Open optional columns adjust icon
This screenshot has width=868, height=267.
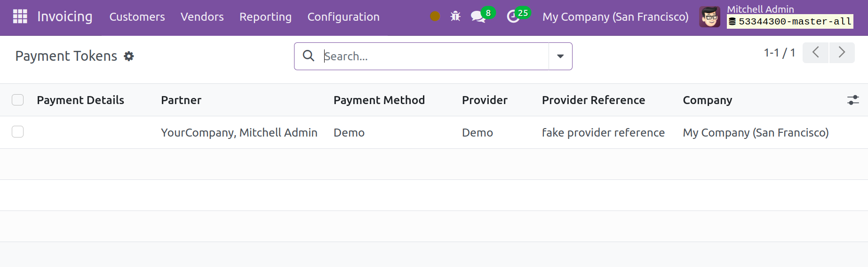pos(853,100)
